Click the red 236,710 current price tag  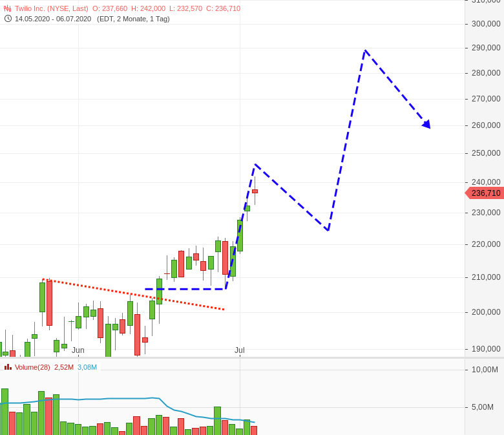[485, 193]
